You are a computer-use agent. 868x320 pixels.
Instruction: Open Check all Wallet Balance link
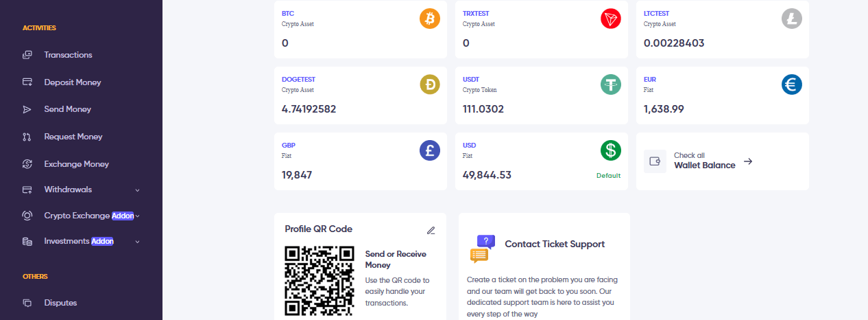pyautogui.click(x=713, y=161)
